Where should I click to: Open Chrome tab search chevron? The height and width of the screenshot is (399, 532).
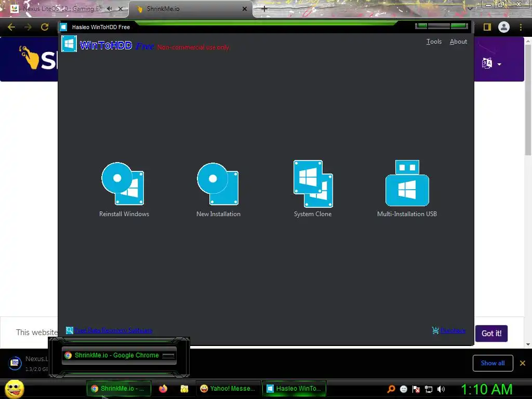click(470, 8)
